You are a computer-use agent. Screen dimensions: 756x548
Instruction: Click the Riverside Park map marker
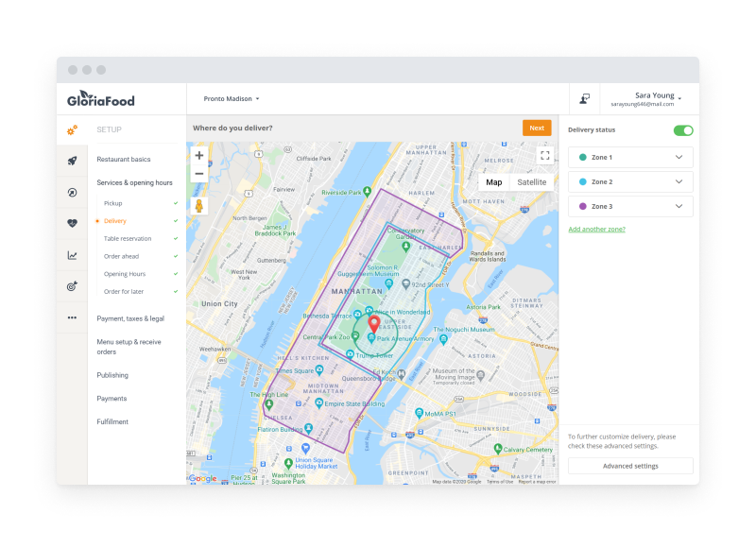point(368,192)
